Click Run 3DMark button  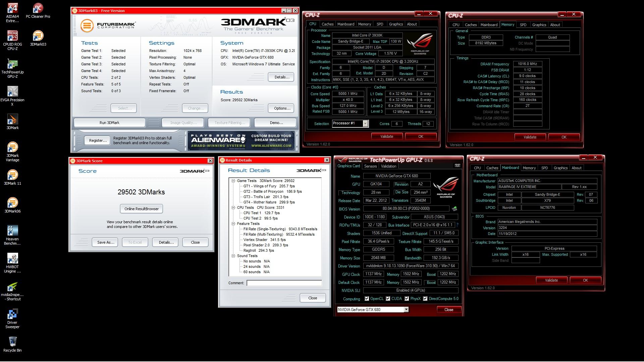[x=109, y=123]
